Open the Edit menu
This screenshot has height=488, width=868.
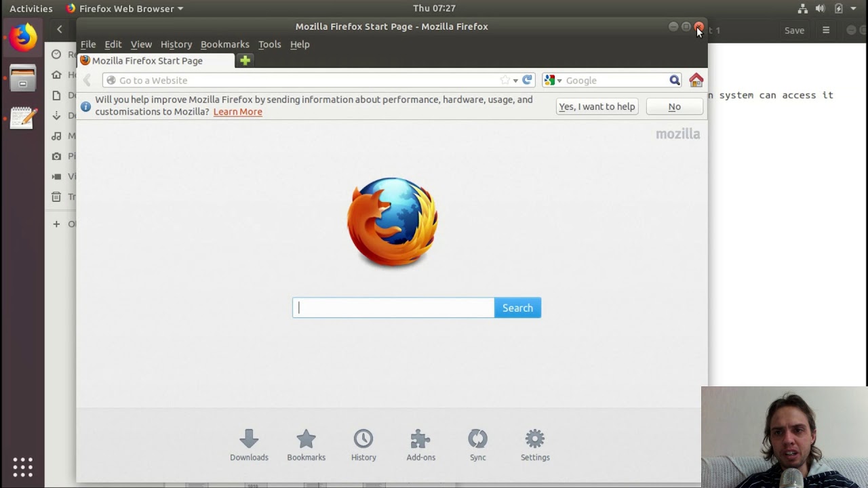113,44
